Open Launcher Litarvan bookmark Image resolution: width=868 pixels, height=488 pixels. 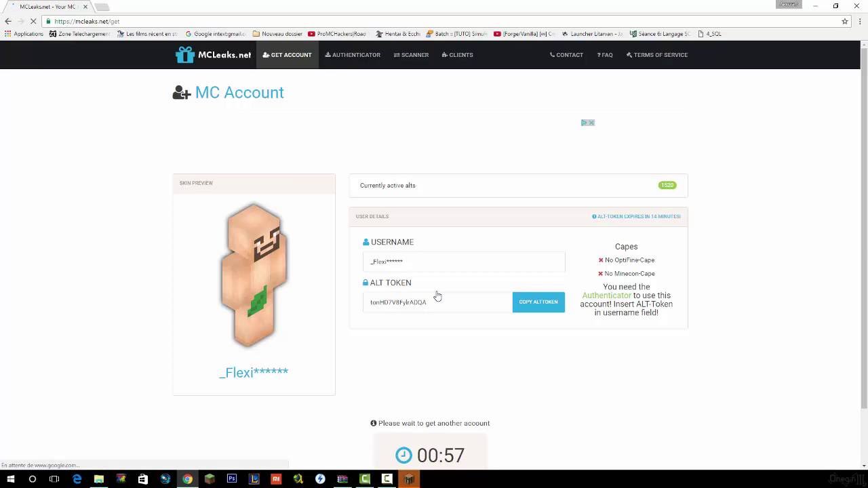pos(592,34)
